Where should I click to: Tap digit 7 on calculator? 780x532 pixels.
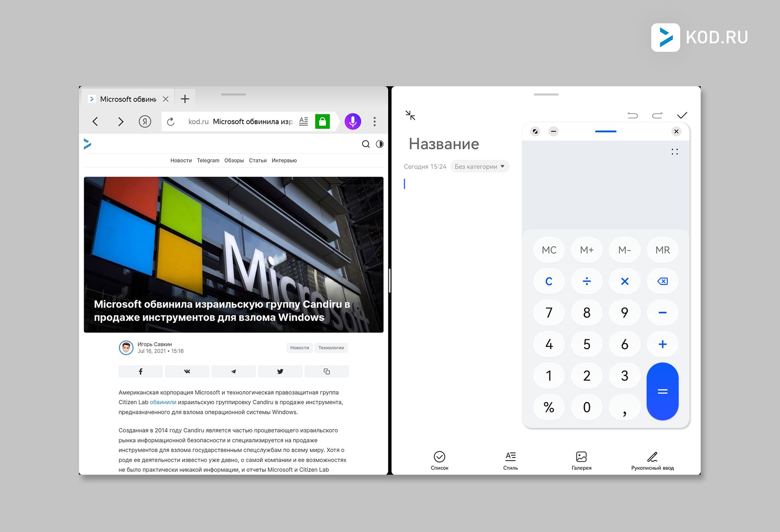[549, 313]
